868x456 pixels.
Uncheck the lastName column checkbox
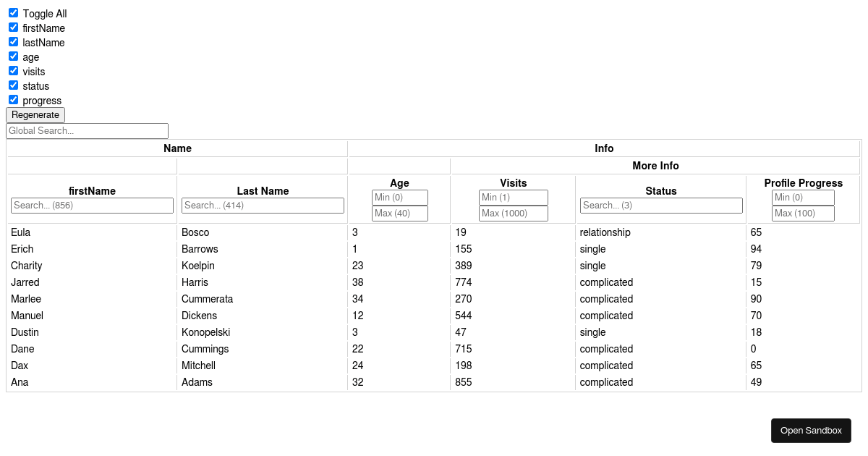click(x=13, y=41)
